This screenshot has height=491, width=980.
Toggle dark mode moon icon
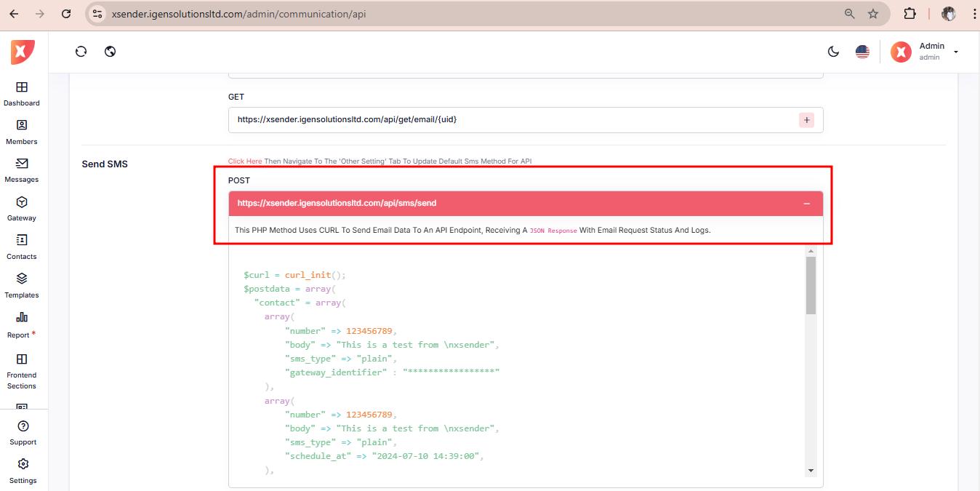(834, 52)
